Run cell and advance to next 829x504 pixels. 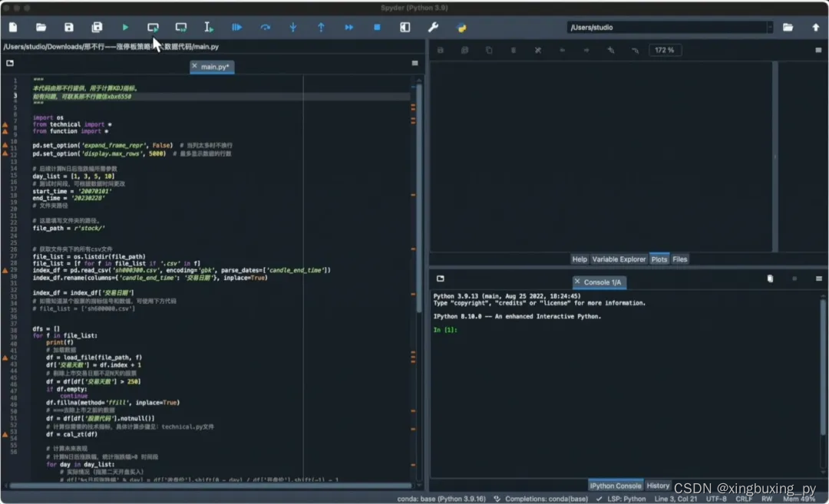click(x=181, y=28)
